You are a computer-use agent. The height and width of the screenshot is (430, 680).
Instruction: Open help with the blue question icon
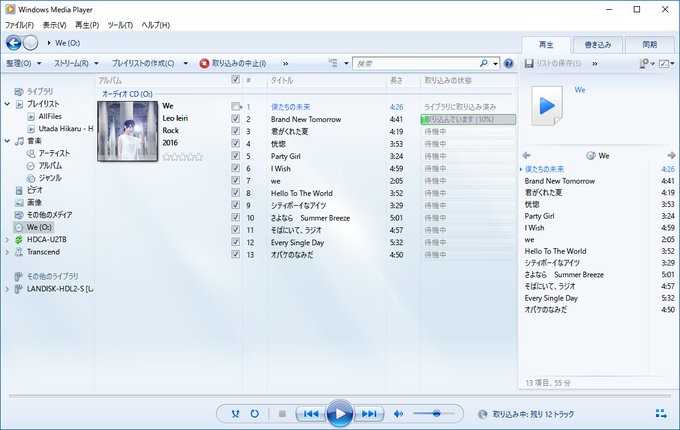509,64
